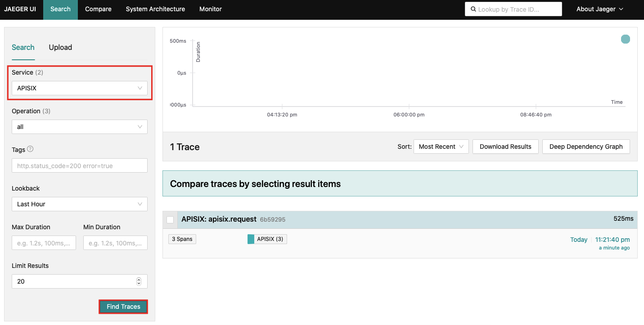Click the JAEGER UI logo link

(x=20, y=9)
